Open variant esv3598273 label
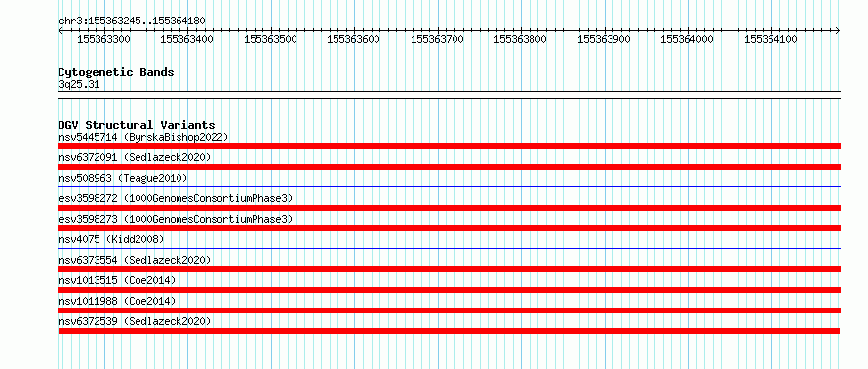868x369 pixels. click(176, 219)
